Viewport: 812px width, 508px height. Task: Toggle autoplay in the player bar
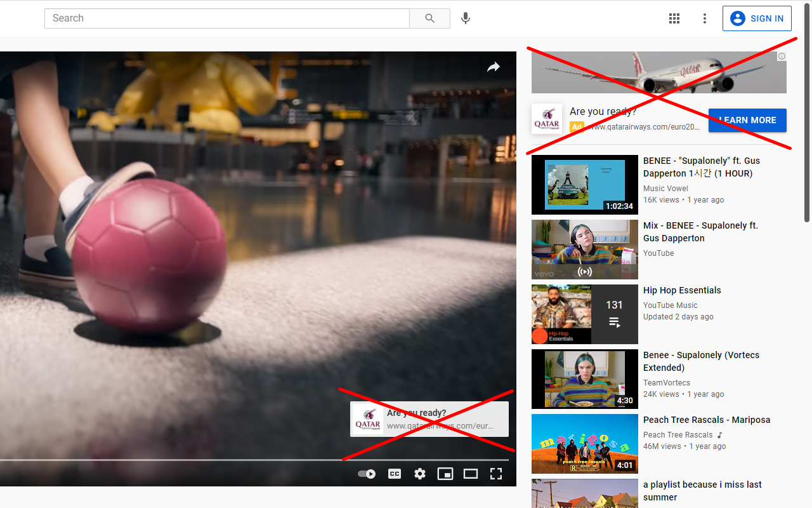[x=366, y=473]
